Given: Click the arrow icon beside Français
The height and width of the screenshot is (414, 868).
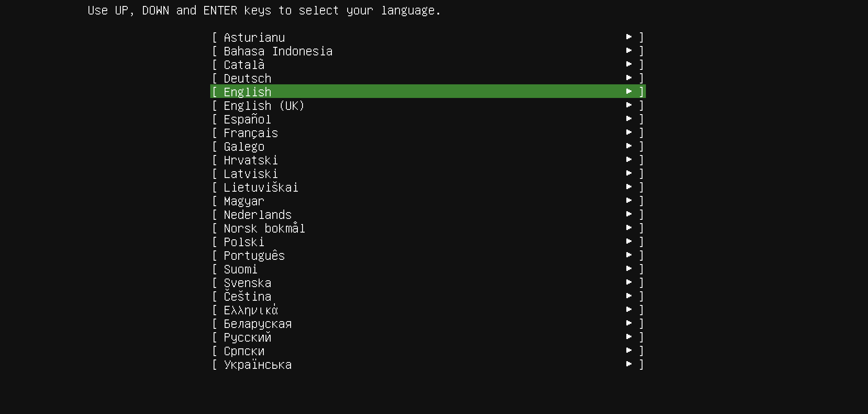Looking at the screenshot, I should point(629,132).
